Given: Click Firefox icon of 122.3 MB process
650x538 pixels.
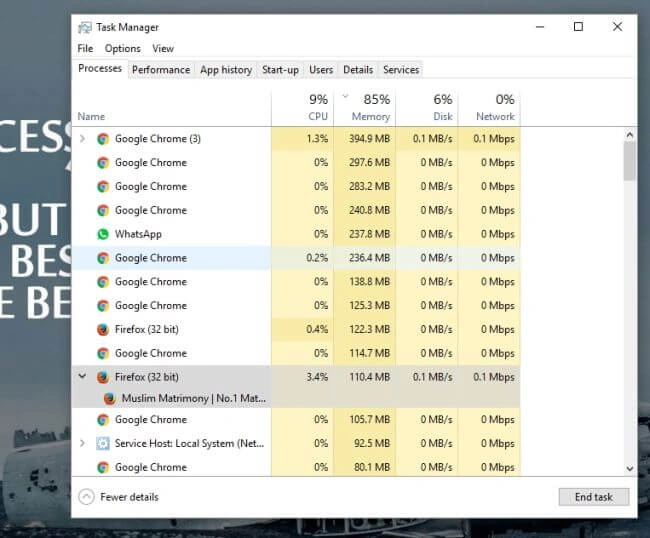Looking at the screenshot, I should [103, 330].
